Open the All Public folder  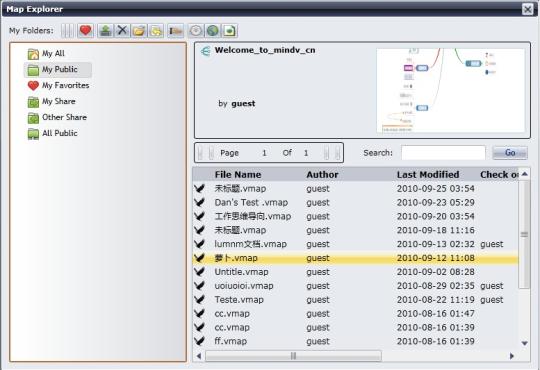coord(52,133)
